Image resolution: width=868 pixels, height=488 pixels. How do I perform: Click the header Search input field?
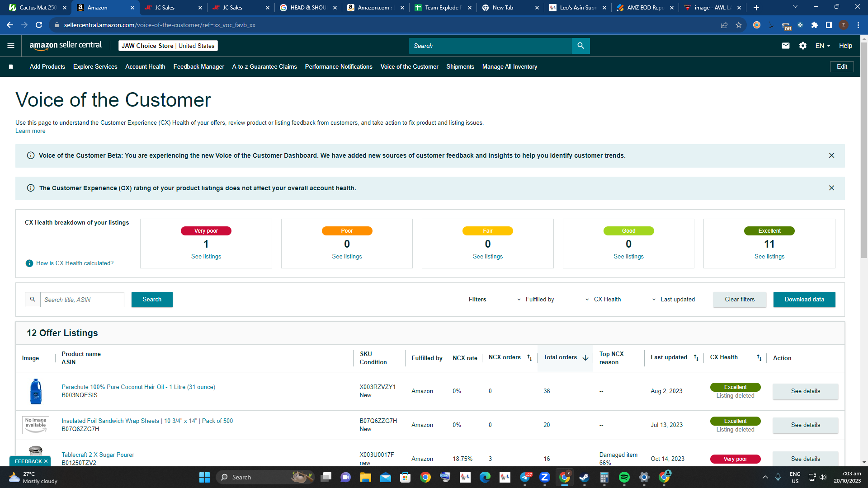click(491, 46)
